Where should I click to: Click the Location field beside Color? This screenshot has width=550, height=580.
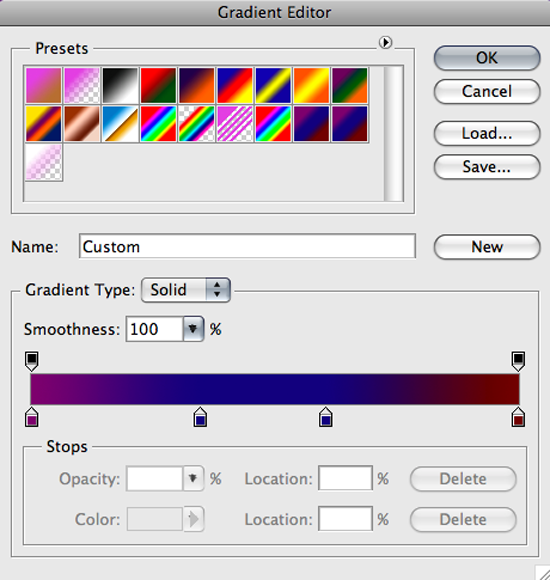pyautogui.click(x=345, y=519)
